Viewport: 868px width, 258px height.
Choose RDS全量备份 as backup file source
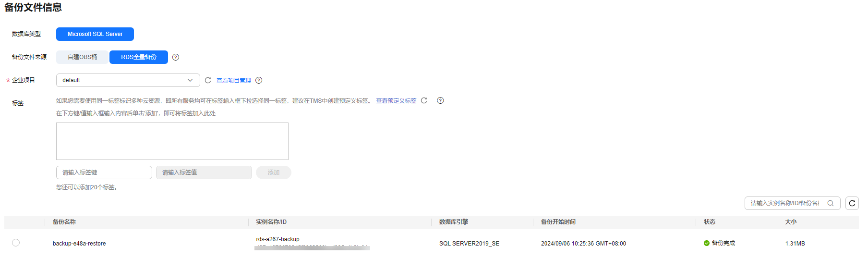pos(139,57)
